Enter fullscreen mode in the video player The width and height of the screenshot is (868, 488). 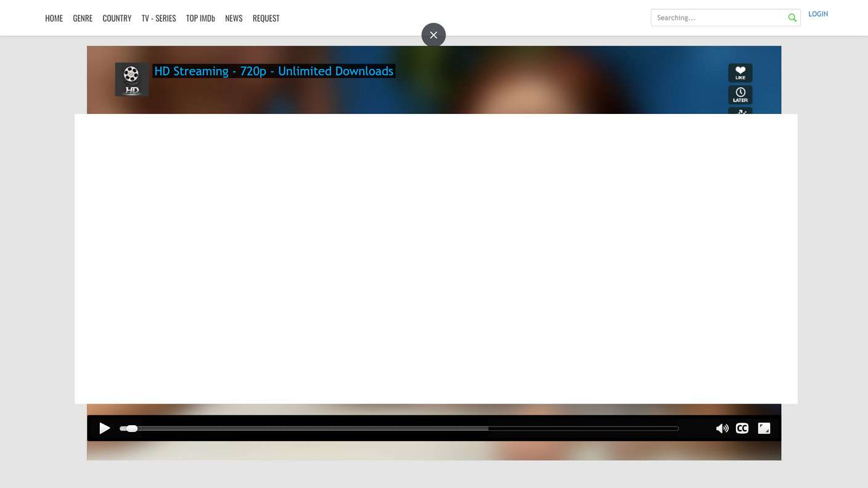[x=764, y=428]
